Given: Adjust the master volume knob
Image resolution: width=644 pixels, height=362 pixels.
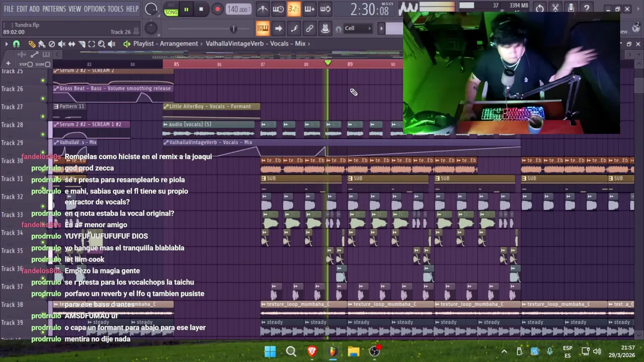Looking at the screenshot, I should click(151, 9).
